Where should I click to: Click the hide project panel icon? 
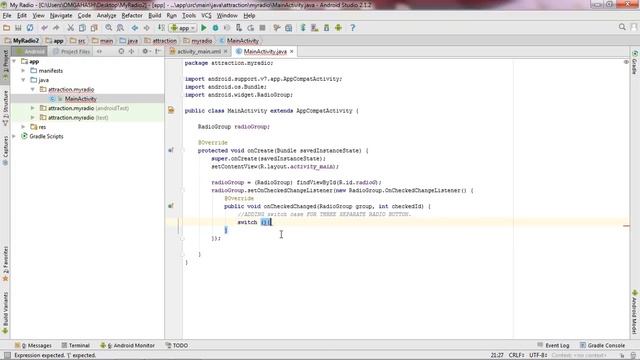tap(158, 51)
